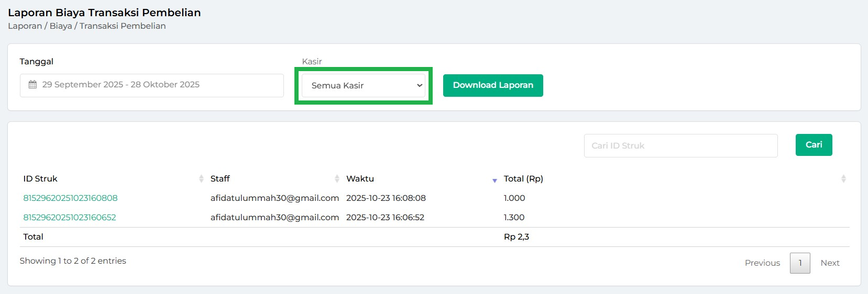The height and width of the screenshot is (294, 868).
Task: Click the Total (Rp) column header label
Action: click(x=523, y=179)
